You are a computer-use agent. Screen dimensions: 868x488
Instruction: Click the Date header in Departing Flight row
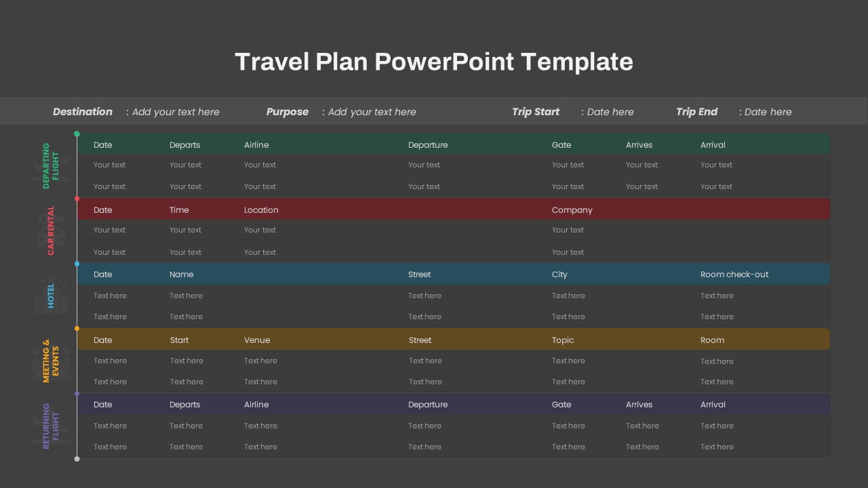pyautogui.click(x=103, y=145)
